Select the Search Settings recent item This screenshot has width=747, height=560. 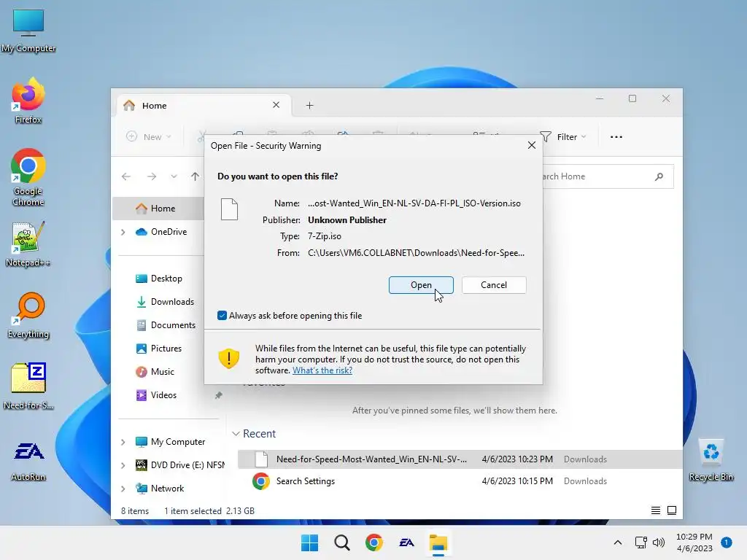point(460,481)
